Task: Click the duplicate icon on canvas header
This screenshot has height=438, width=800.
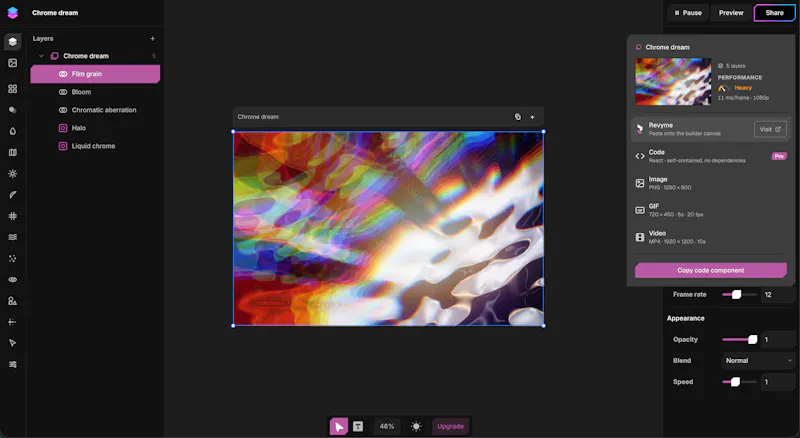Action: tap(518, 117)
